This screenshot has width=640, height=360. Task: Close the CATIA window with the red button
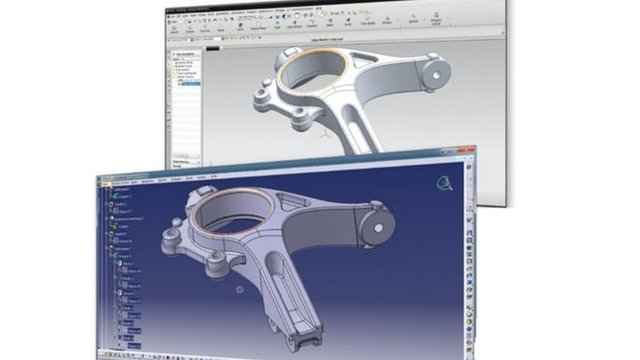tap(467, 149)
